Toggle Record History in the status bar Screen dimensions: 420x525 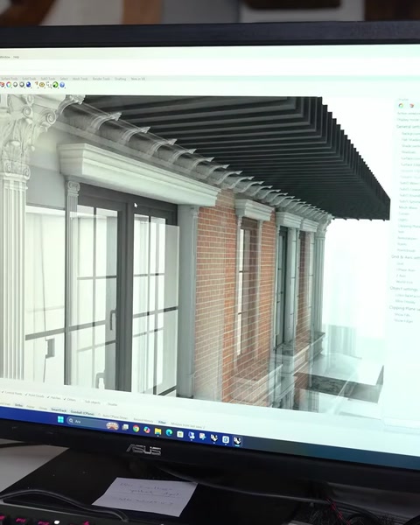coord(143,420)
